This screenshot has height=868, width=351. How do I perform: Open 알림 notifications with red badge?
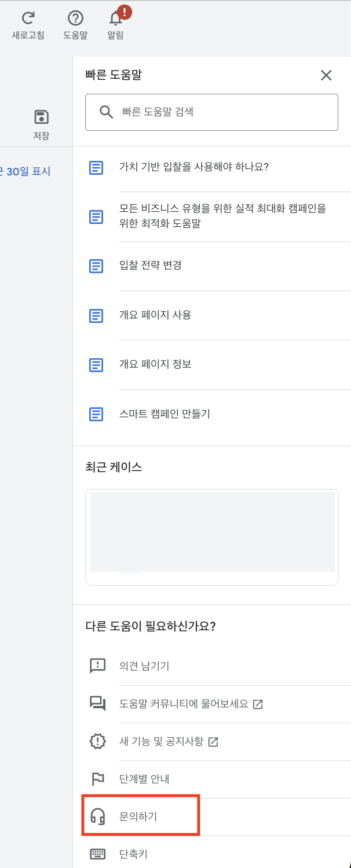pyautogui.click(x=115, y=19)
